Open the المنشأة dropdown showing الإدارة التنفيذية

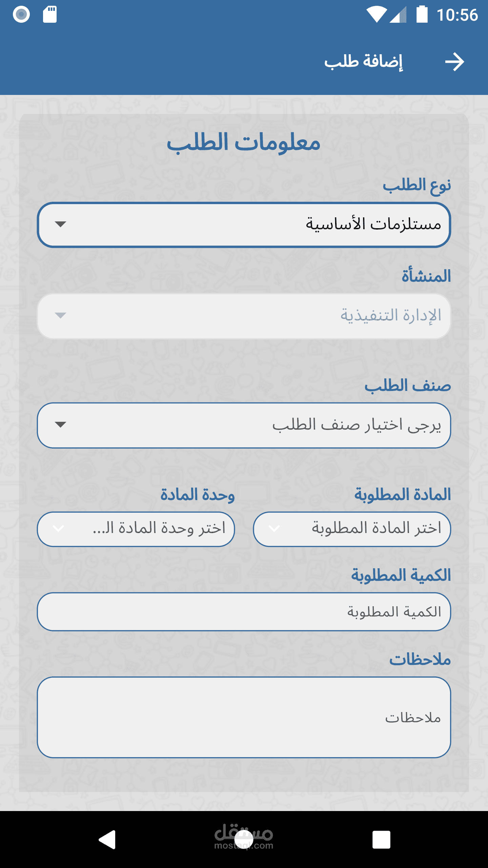pos(244,316)
